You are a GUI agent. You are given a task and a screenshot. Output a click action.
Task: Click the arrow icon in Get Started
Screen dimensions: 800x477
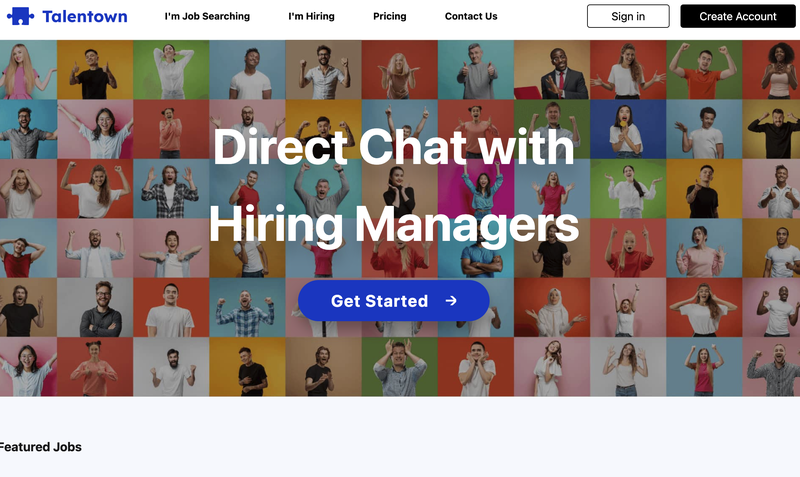(451, 301)
